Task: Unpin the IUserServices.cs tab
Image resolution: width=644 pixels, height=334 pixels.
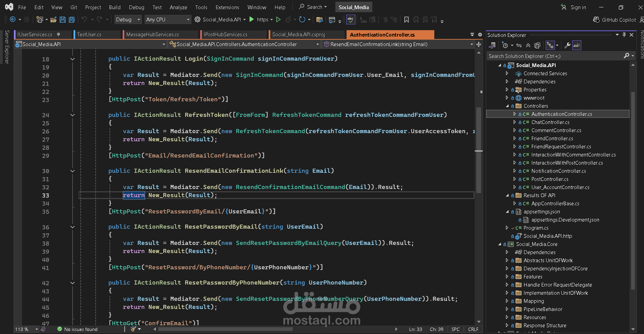Action: 58,34
